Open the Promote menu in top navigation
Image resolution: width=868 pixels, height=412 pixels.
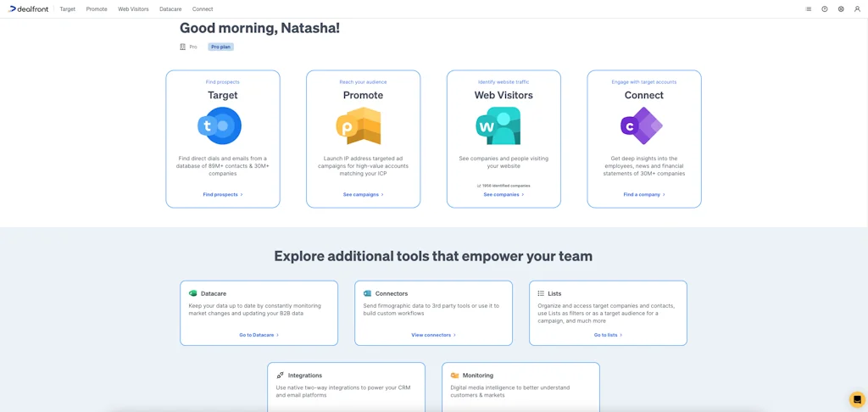click(x=97, y=8)
